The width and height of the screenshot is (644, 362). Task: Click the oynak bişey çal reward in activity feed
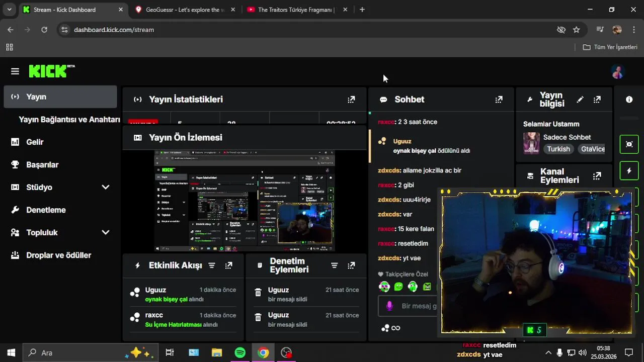tap(166, 299)
